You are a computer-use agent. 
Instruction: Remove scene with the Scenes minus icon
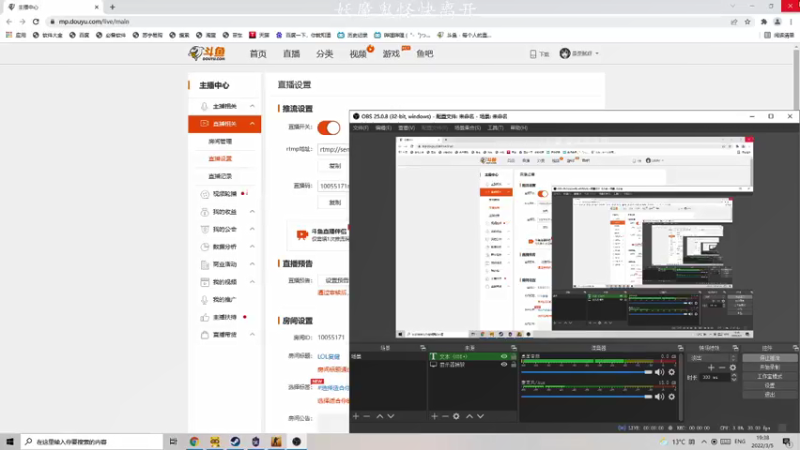(366, 416)
